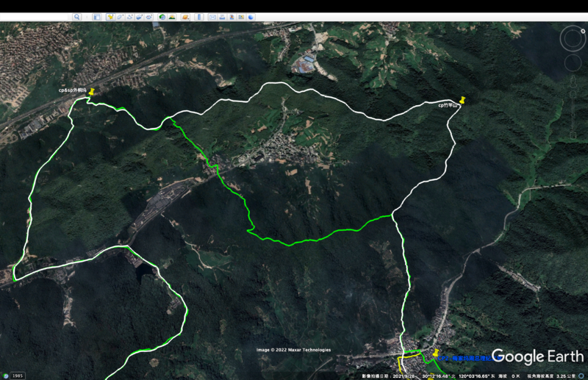Toggle sunlight across the landscape
This screenshot has height=380, width=588.
click(172, 17)
